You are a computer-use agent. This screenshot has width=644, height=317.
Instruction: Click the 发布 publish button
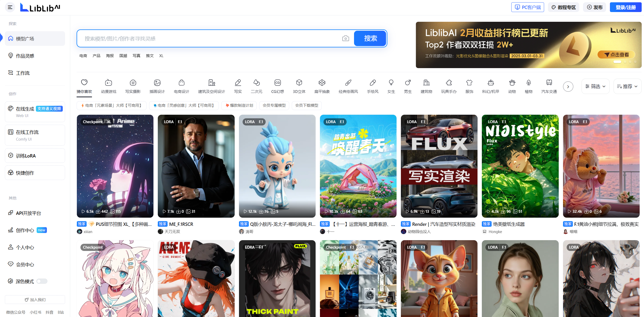pos(595,7)
